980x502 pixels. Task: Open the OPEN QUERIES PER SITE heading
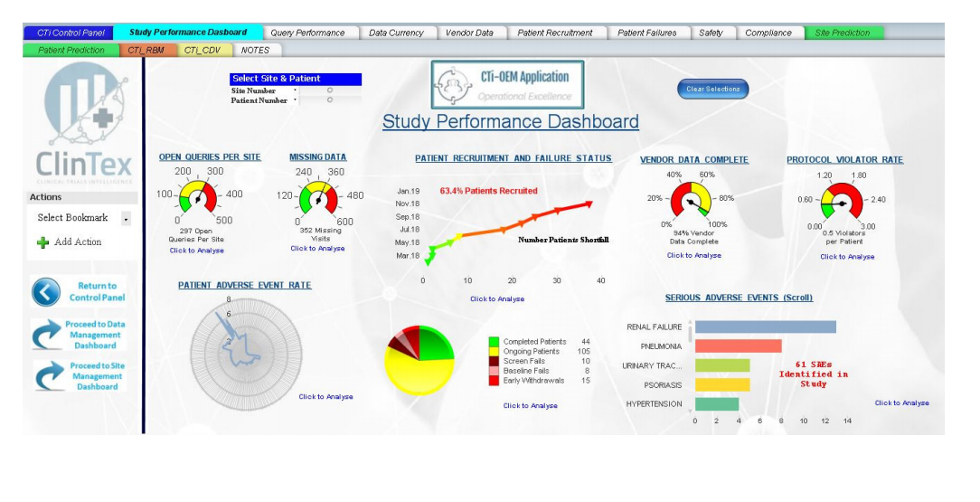(210, 157)
